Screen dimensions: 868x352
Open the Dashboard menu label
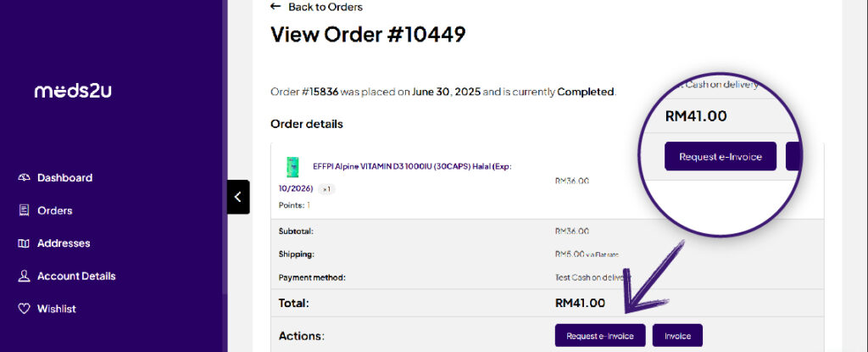[64, 178]
